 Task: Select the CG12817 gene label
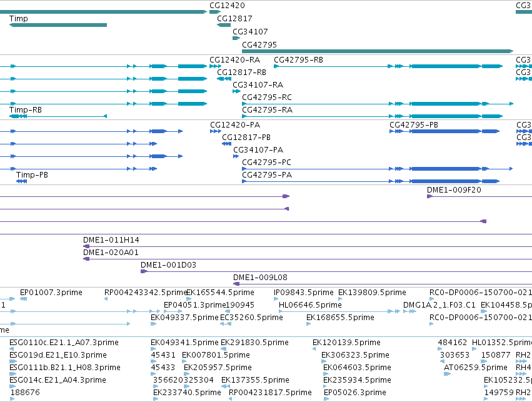(234, 19)
